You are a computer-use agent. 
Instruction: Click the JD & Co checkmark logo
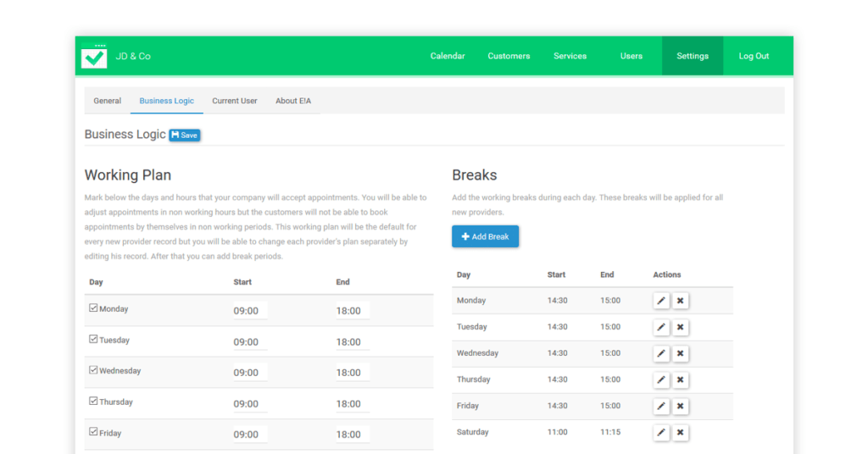pyautogui.click(x=94, y=56)
